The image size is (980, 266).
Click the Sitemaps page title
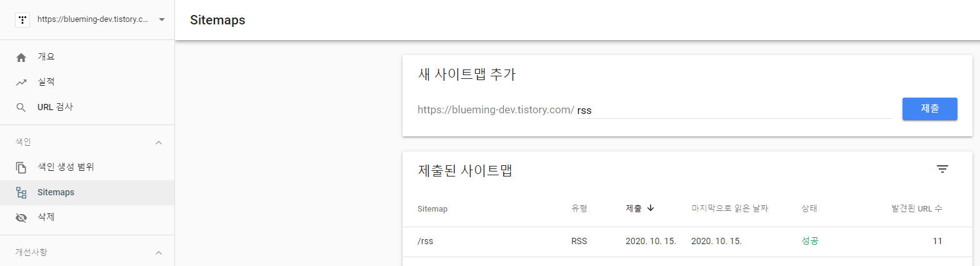coord(217,20)
